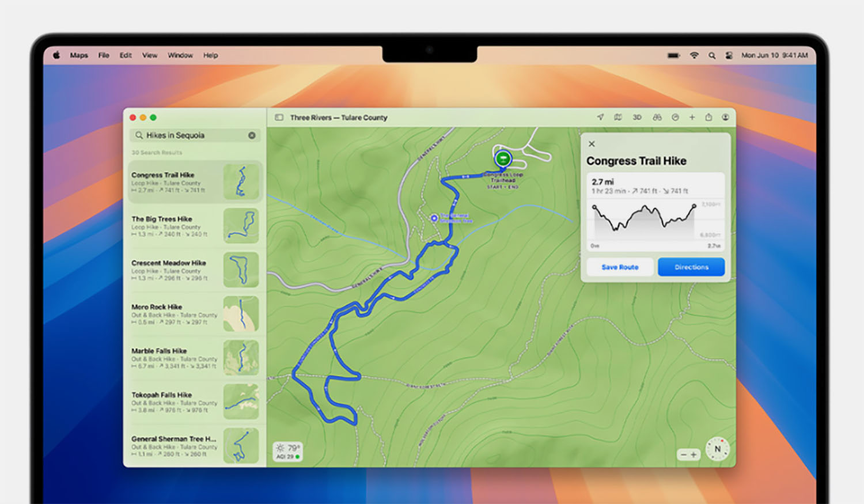Image resolution: width=864 pixels, height=504 pixels.
Task: Click the blue Directions button
Action: [x=691, y=267]
